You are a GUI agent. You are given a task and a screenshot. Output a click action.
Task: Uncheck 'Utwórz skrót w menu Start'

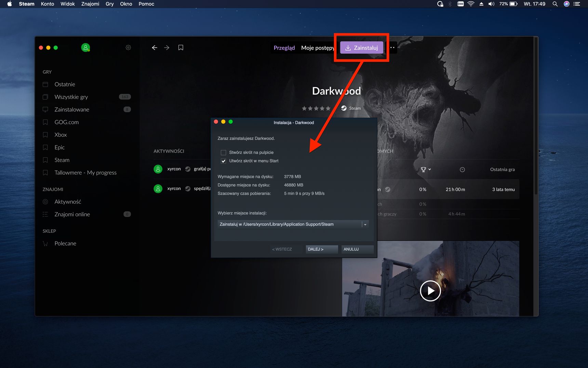tap(224, 161)
